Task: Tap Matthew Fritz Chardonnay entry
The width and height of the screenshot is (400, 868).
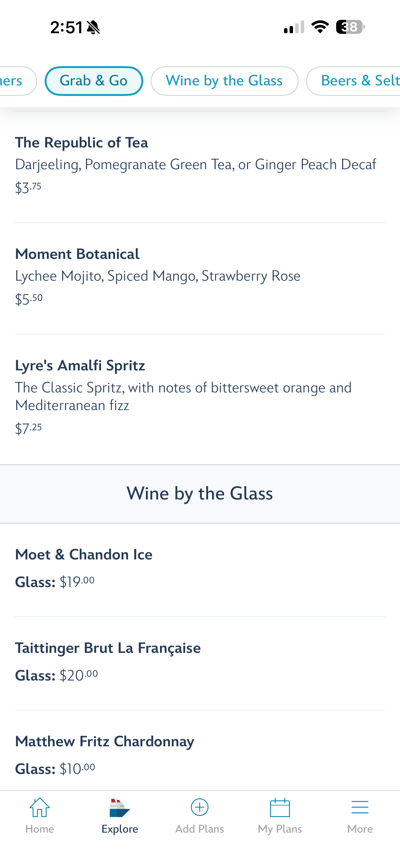Action: tap(105, 741)
